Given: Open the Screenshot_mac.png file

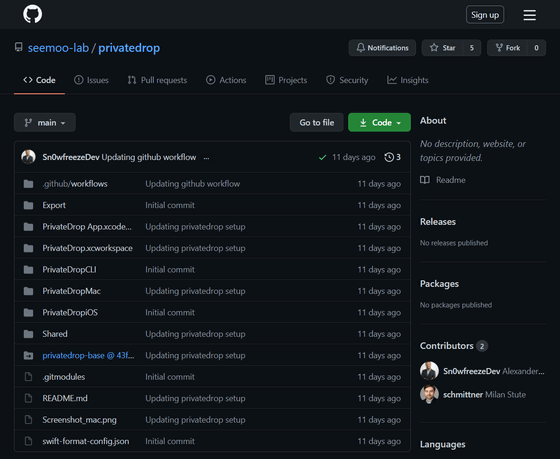Looking at the screenshot, I should [79, 420].
